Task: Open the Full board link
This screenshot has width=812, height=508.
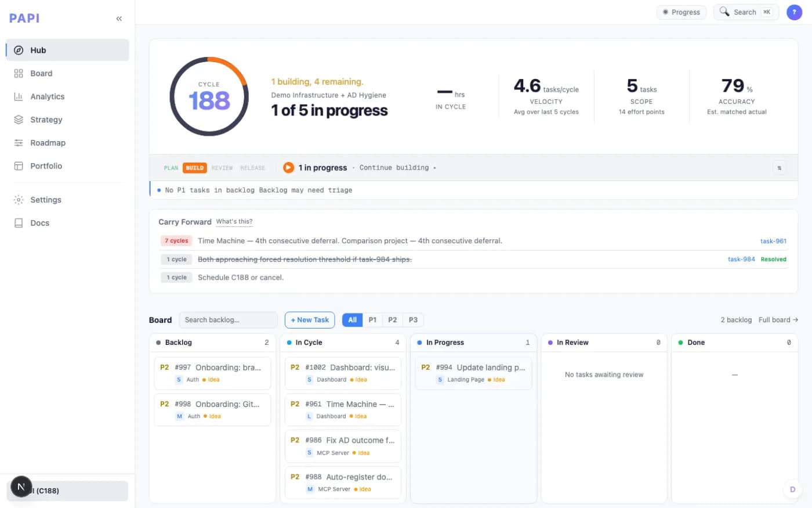Action: click(778, 320)
